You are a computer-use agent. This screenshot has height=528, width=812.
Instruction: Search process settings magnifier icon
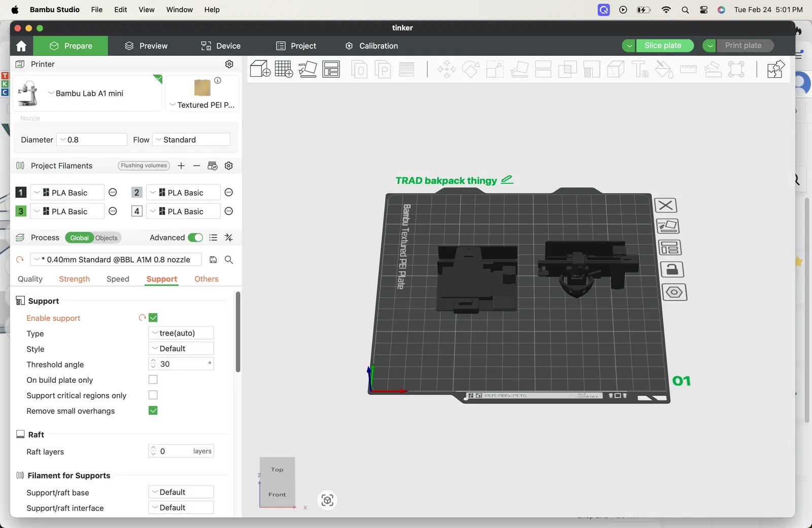[229, 259]
